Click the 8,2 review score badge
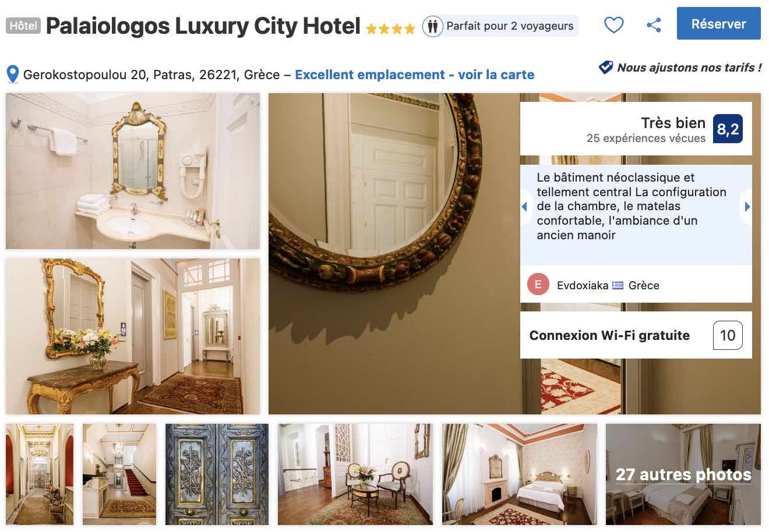The width and height of the screenshot is (769, 532). point(728,129)
